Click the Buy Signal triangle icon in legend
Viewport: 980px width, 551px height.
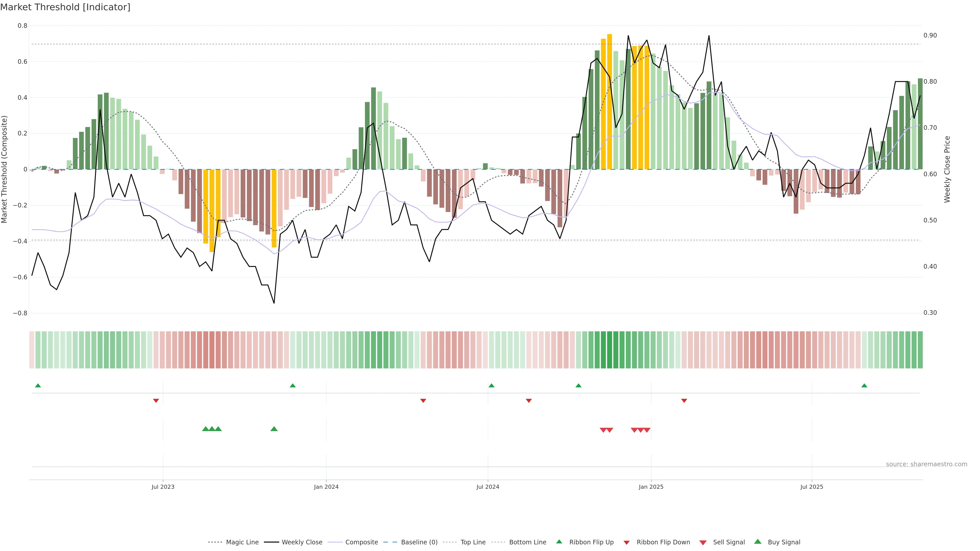tap(757, 542)
